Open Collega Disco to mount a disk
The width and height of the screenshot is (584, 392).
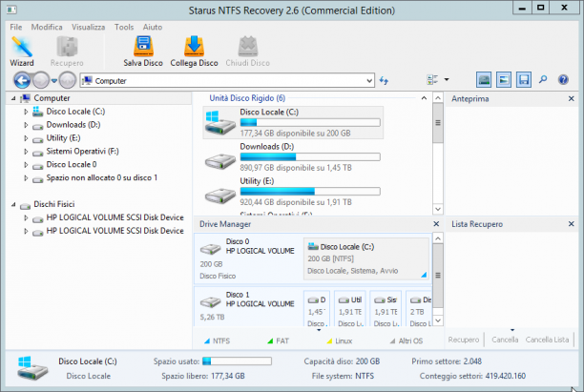[194, 52]
